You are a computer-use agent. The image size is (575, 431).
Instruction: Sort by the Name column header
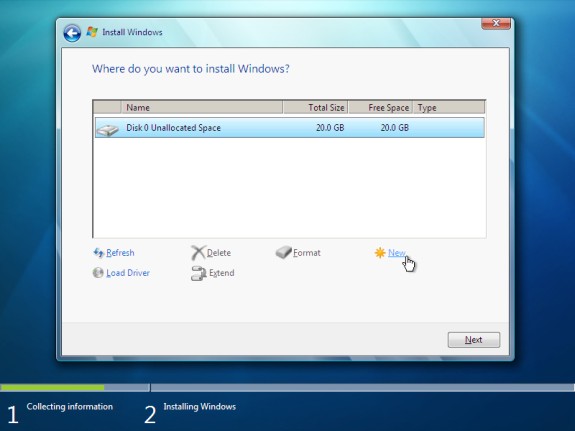[x=202, y=107]
